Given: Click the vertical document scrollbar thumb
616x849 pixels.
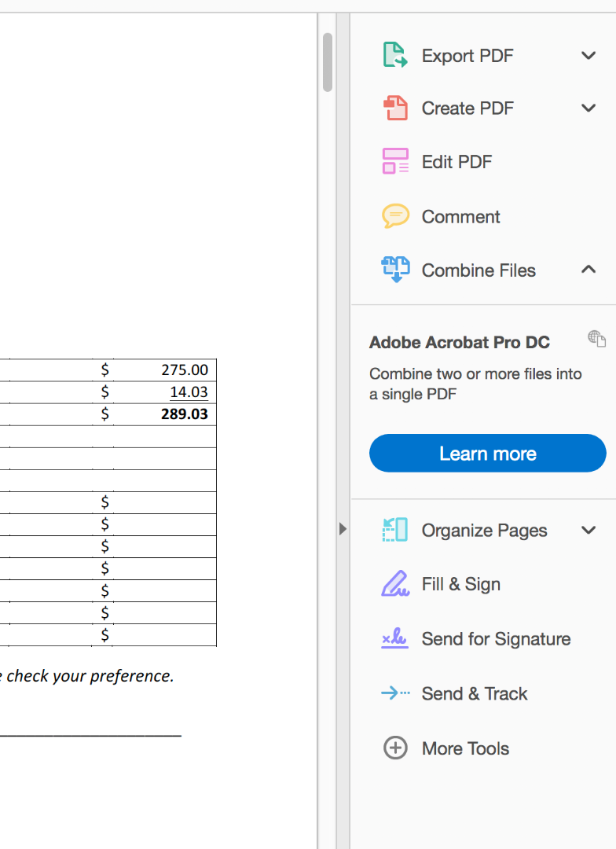Looking at the screenshot, I should click(x=328, y=63).
